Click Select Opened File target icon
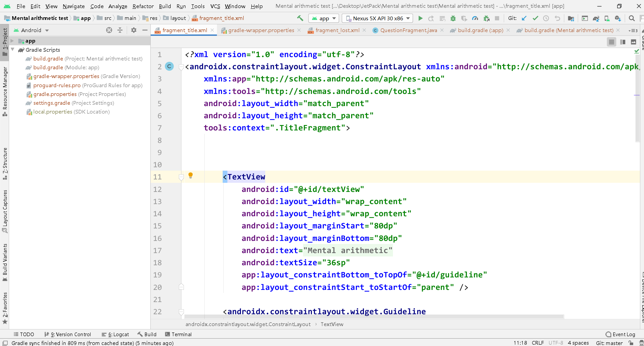 point(109,30)
